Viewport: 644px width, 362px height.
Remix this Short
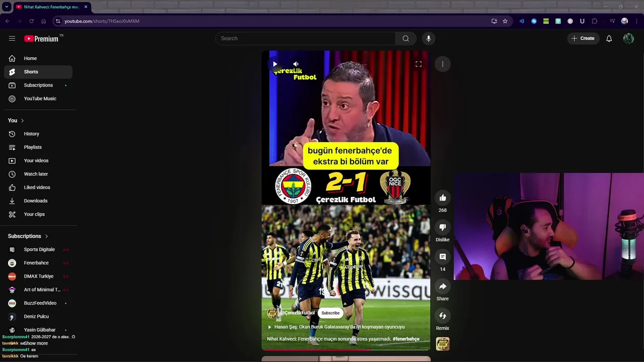pos(443,316)
